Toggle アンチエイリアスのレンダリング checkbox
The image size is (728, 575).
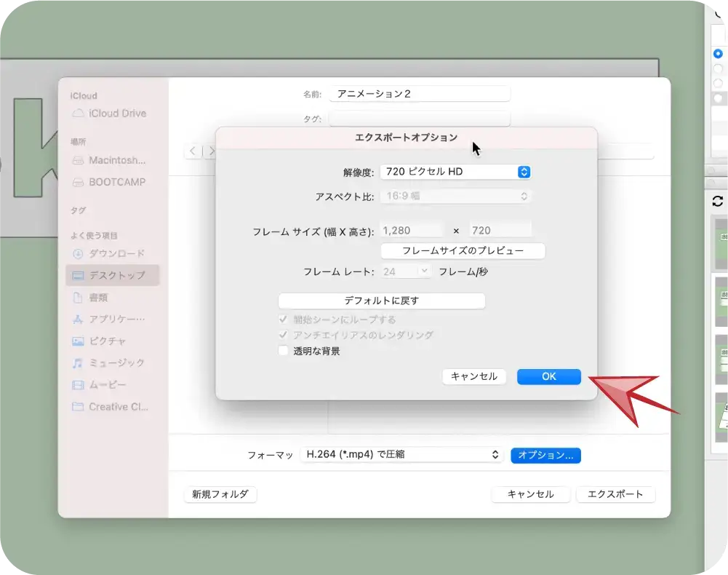point(284,335)
